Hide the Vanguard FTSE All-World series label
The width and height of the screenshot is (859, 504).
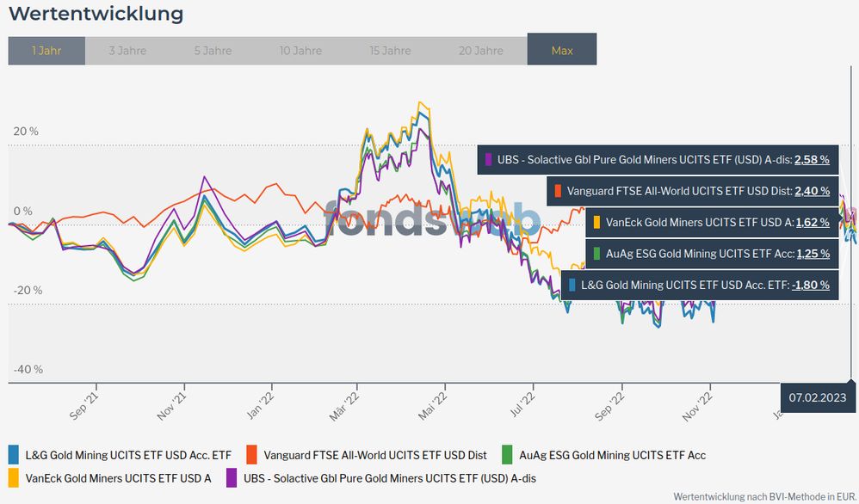[375, 455]
